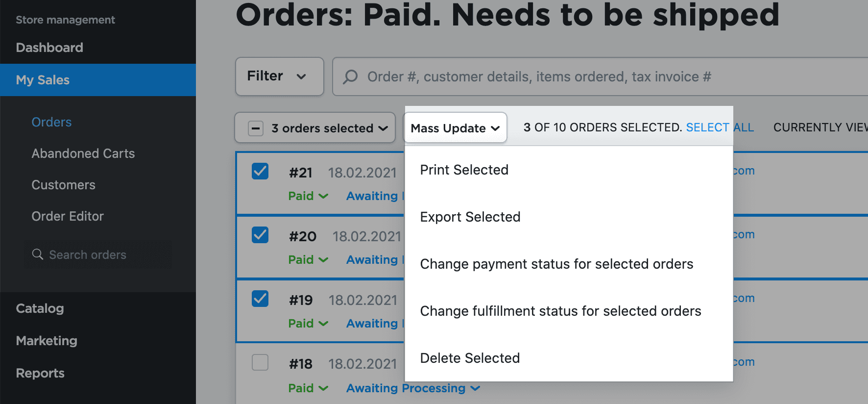The height and width of the screenshot is (404, 868).
Task: Choose Print Selected from the menu
Action: (464, 170)
